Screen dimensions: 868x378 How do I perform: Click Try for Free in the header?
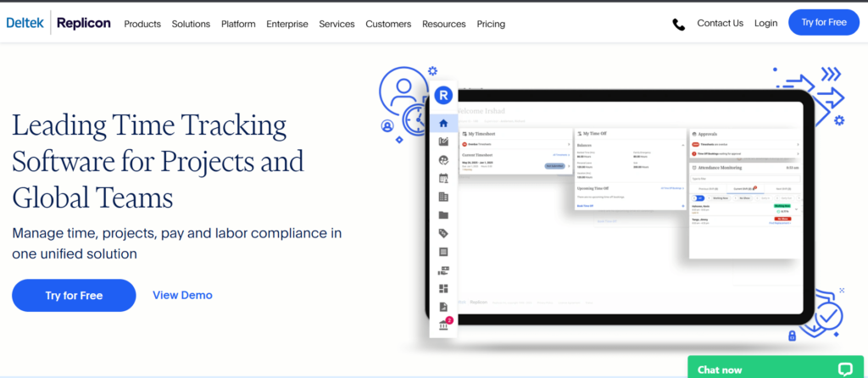(x=824, y=22)
